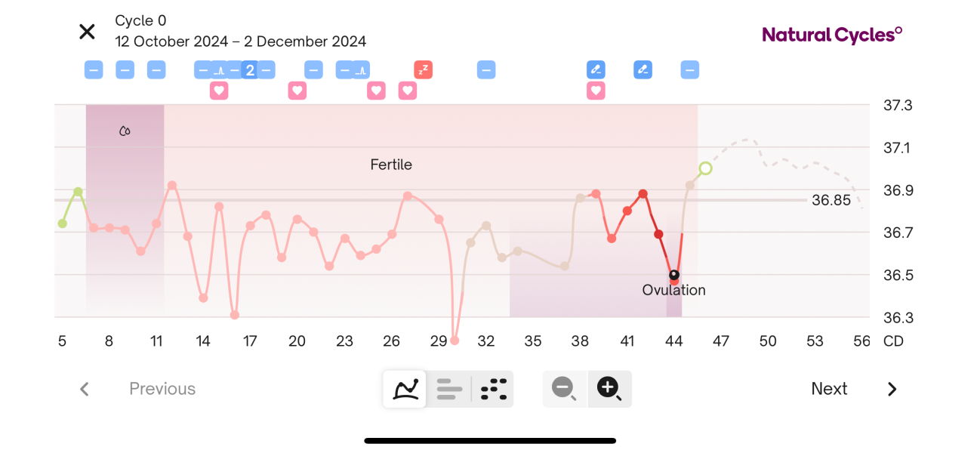Tap the note pencil icon above day 42
The width and height of the screenshot is (980, 453).
pos(643,70)
